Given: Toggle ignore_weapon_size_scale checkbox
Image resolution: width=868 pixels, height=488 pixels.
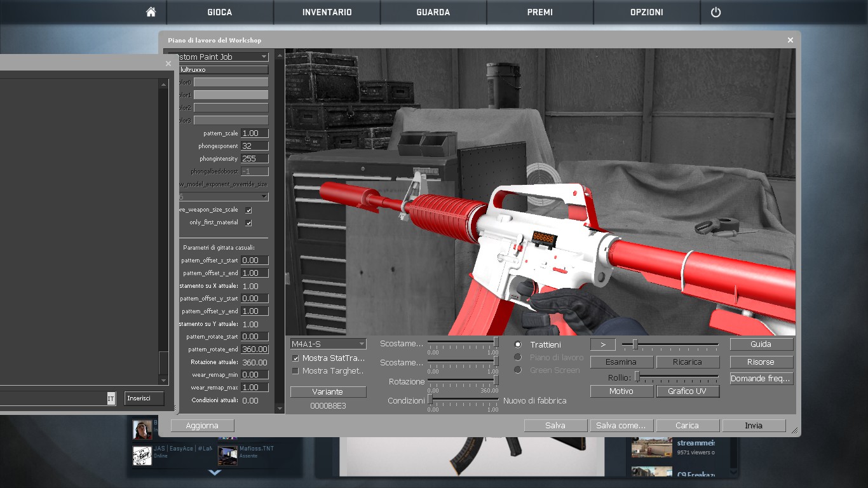Looking at the screenshot, I should 248,210.
